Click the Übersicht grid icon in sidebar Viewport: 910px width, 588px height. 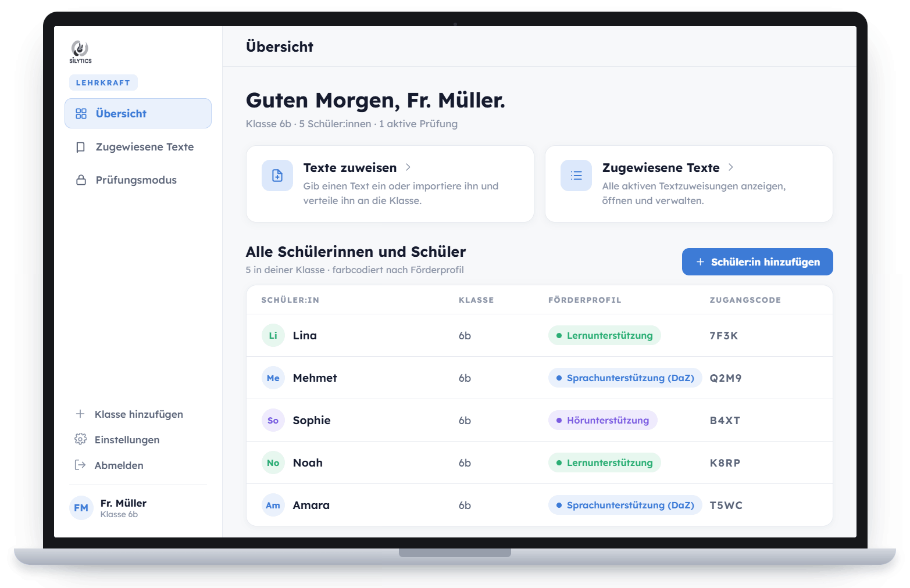pyautogui.click(x=81, y=113)
